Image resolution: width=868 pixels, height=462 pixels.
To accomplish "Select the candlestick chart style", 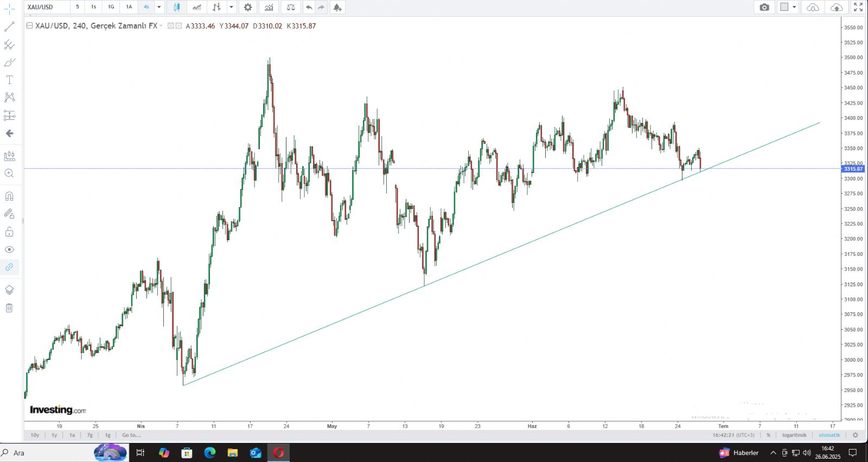I will [176, 7].
